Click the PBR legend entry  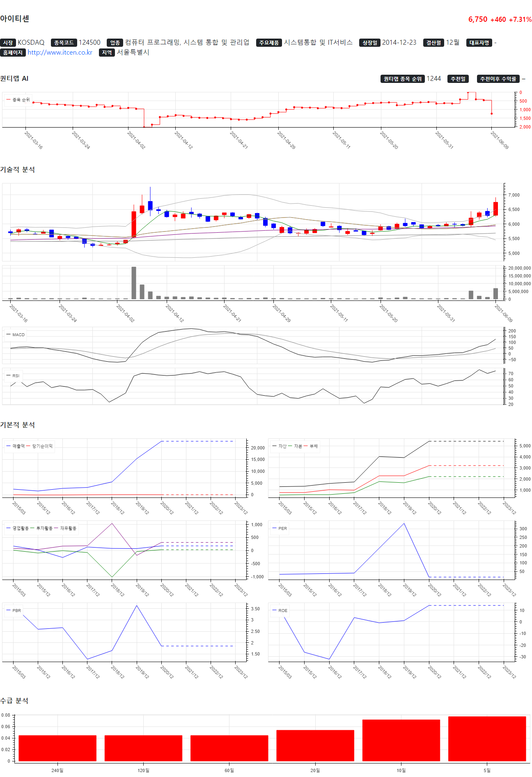[14, 610]
